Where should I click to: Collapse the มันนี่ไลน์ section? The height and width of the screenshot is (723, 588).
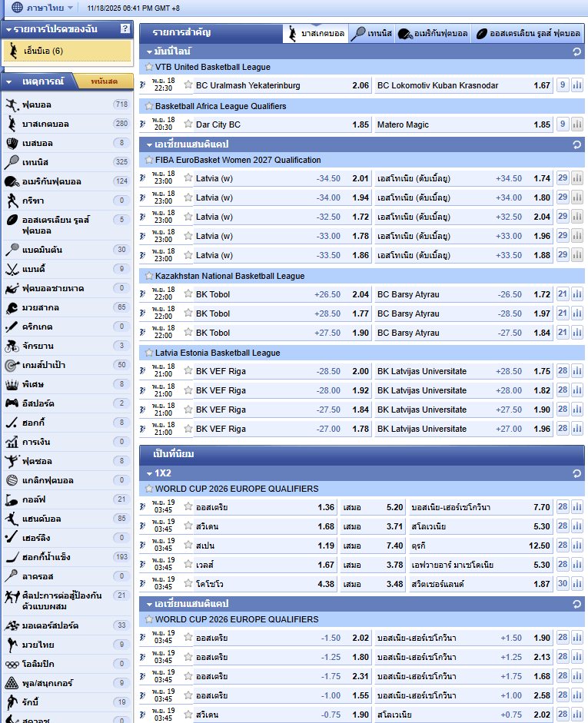pyautogui.click(x=150, y=51)
